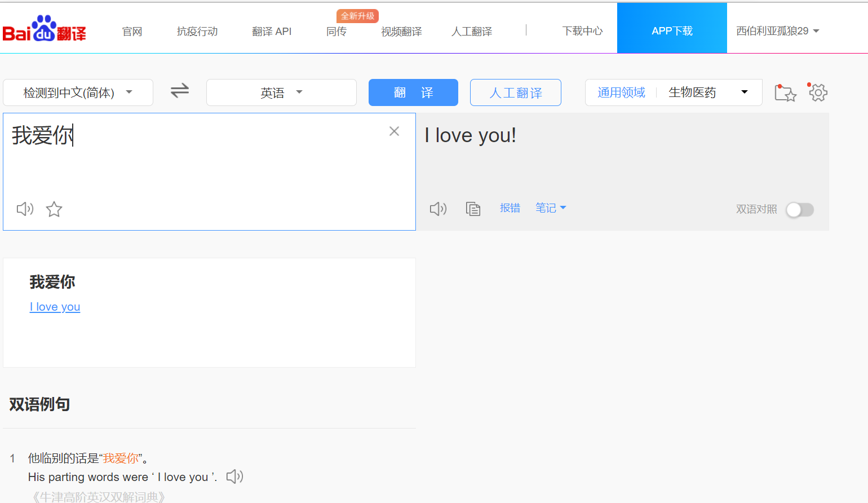This screenshot has height=503, width=868.
Task: Open the favorites folder icon
Action: [x=785, y=92]
